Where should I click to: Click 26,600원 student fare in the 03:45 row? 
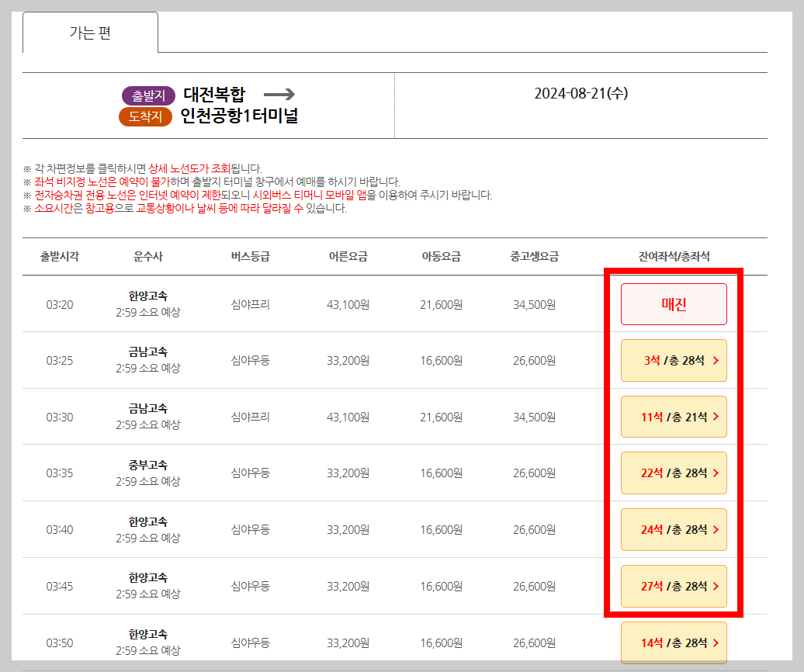[534, 586]
